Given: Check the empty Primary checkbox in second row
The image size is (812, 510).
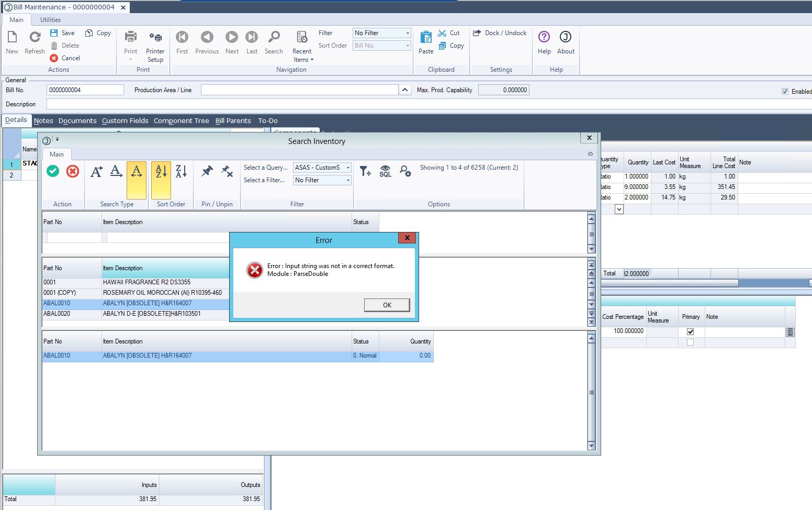Looking at the screenshot, I should pyautogui.click(x=690, y=342).
